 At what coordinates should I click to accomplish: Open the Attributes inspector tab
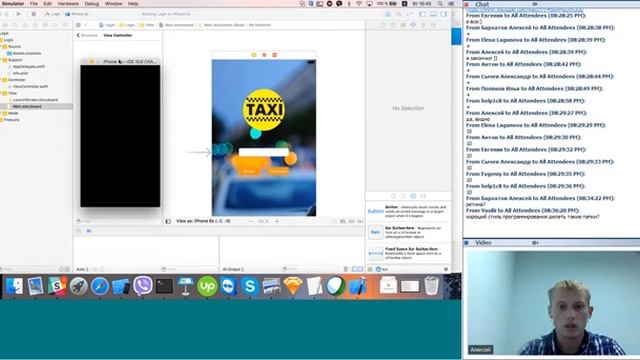[413, 25]
